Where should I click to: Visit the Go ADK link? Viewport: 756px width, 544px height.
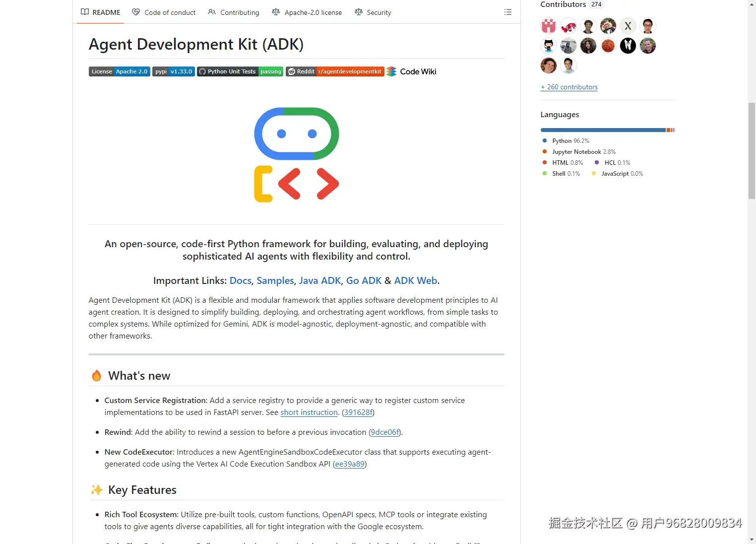[364, 280]
